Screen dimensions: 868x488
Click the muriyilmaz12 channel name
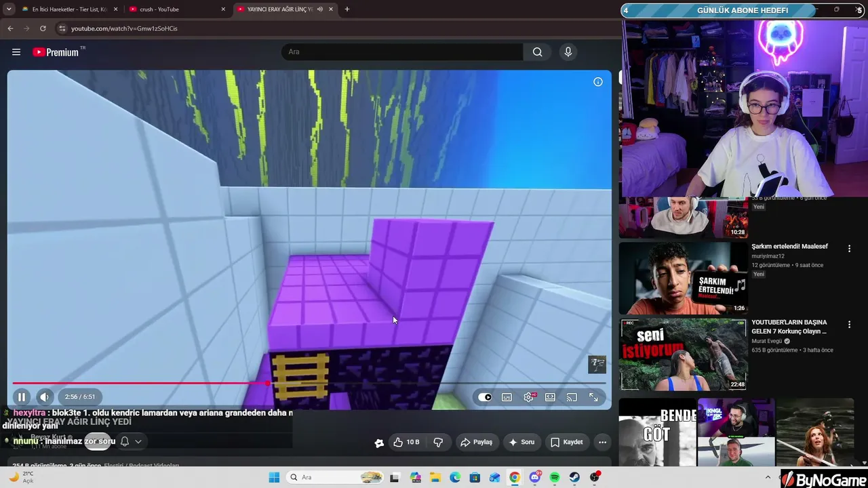coord(768,256)
